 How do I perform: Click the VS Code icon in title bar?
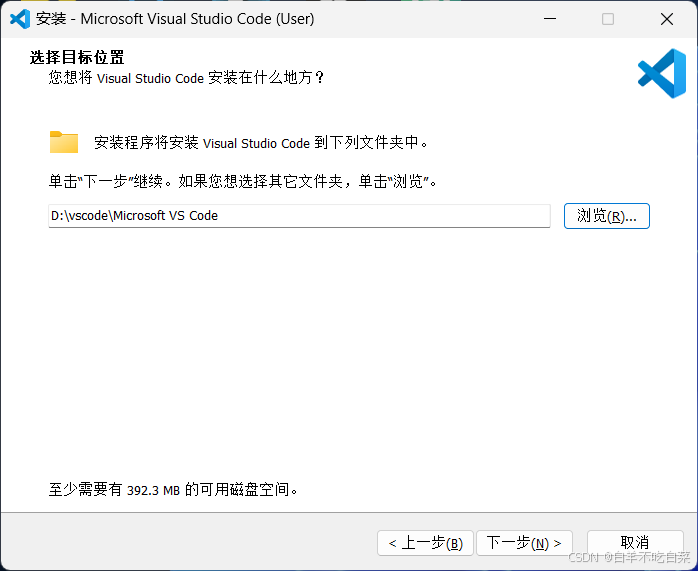coord(20,19)
